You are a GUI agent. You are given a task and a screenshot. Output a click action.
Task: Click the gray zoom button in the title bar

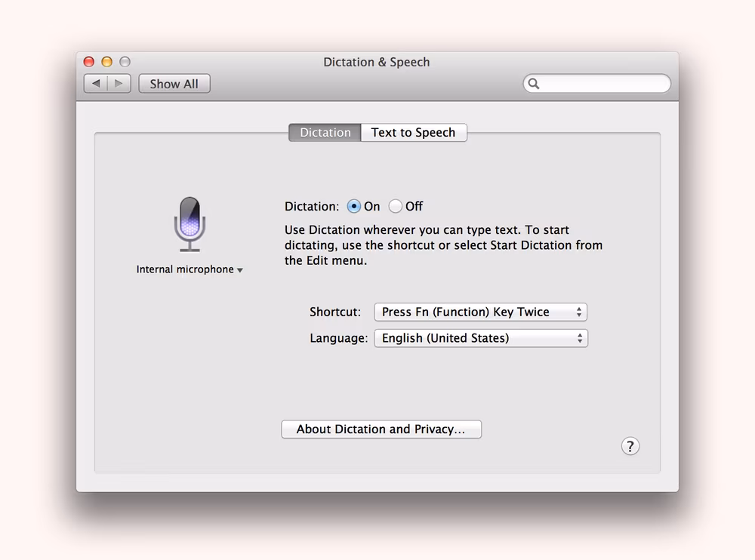click(x=125, y=62)
